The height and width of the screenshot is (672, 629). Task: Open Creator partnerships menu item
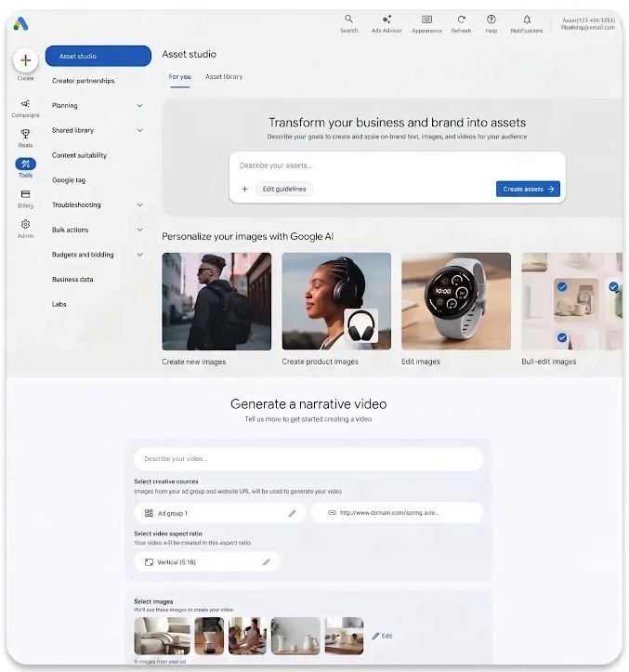tap(83, 81)
